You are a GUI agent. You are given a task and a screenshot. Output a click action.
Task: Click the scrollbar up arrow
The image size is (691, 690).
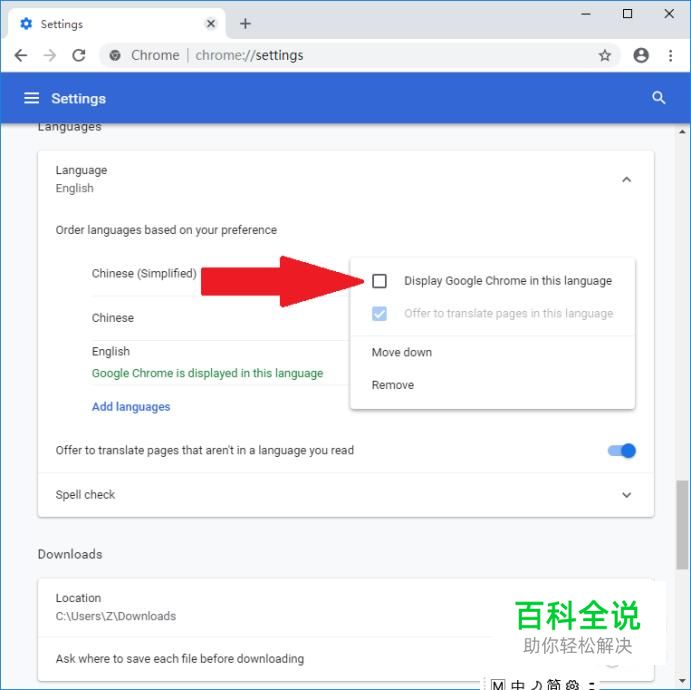pyautogui.click(x=682, y=131)
